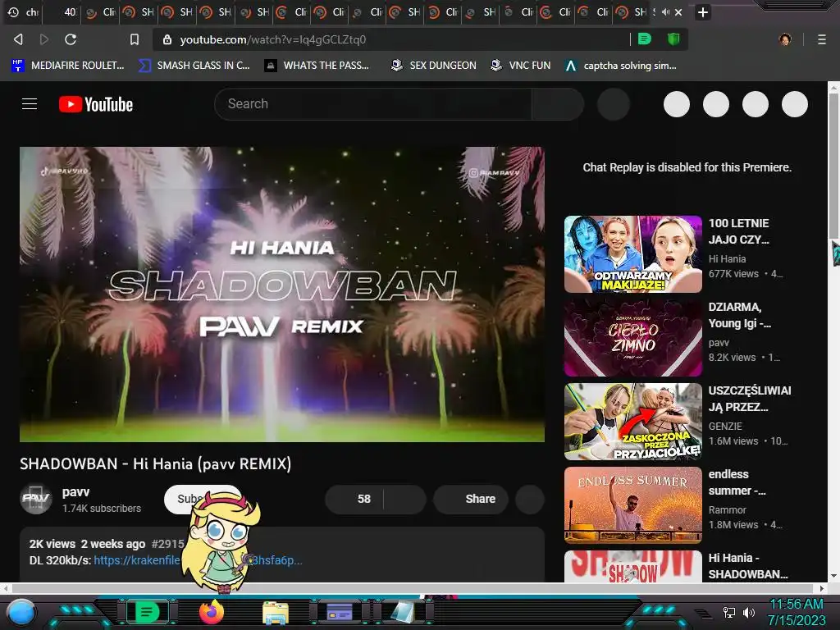Open the 100 LETNIE JAJO CZY... video thumbnail
This screenshot has width=840, height=630.
point(632,254)
